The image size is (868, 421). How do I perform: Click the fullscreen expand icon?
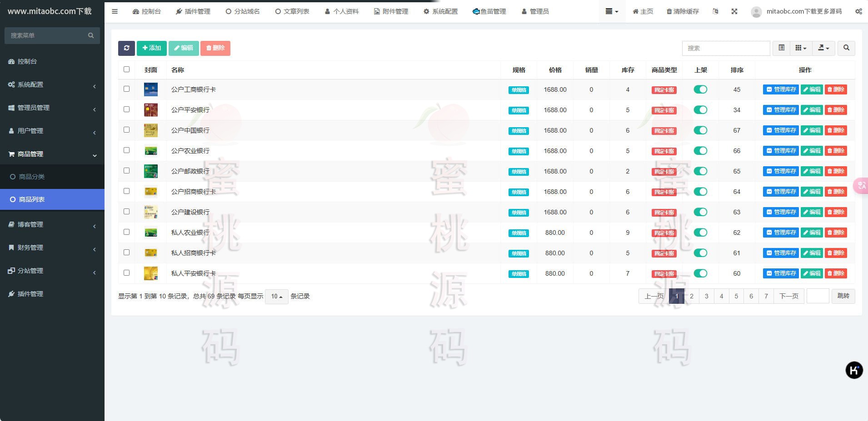tap(734, 11)
